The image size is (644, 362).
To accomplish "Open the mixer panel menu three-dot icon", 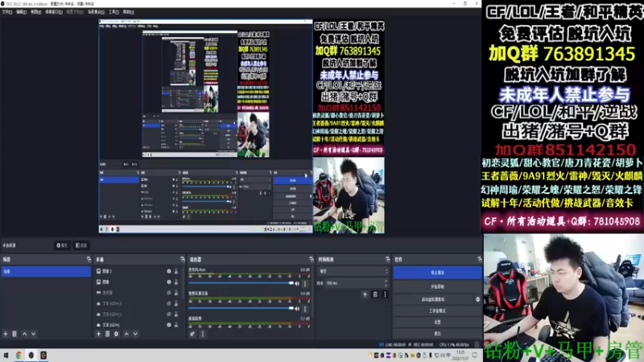I will [x=203, y=334].
